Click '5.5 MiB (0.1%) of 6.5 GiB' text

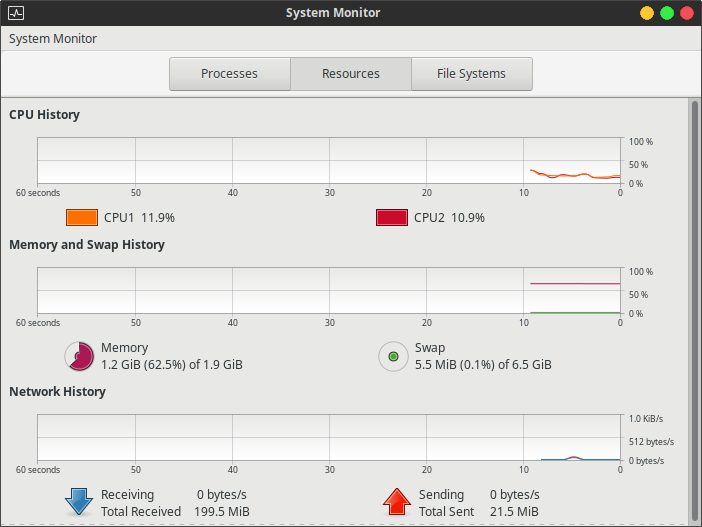pos(483,365)
